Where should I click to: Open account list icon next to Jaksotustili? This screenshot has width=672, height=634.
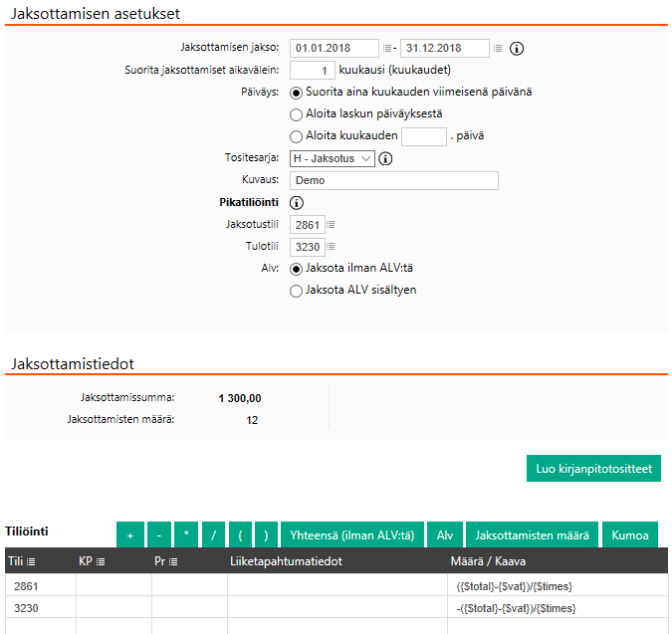click(x=332, y=225)
